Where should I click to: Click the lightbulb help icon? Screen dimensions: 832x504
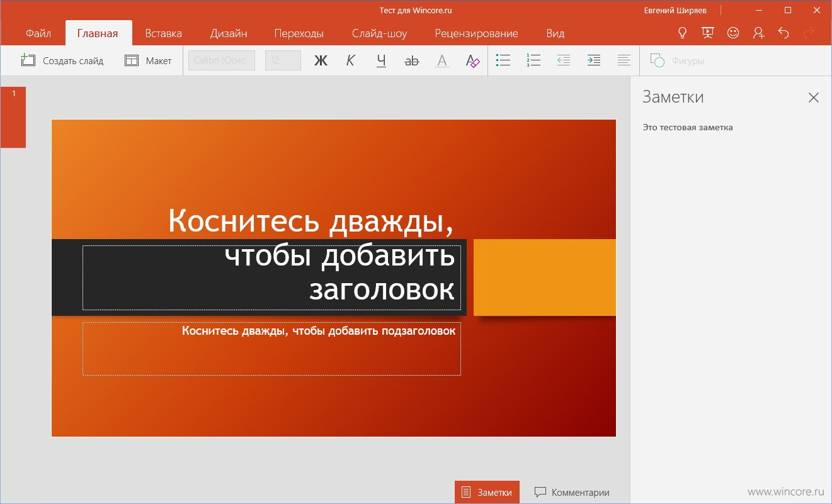pos(681,33)
